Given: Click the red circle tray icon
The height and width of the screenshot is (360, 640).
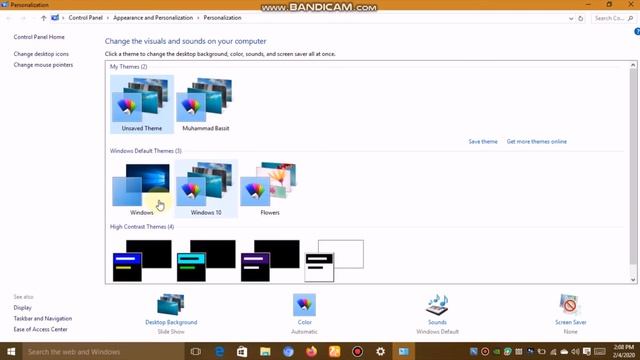Looking at the screenshot, I should pyautogui.click(x=485, y=351).
